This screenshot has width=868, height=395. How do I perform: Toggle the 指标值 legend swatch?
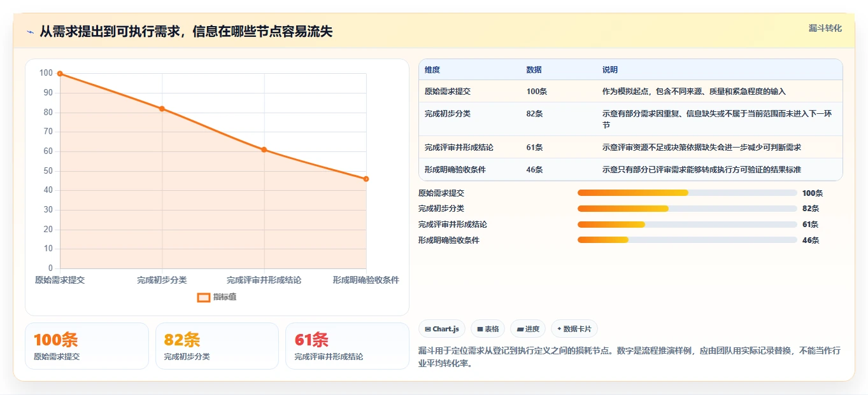204,297
